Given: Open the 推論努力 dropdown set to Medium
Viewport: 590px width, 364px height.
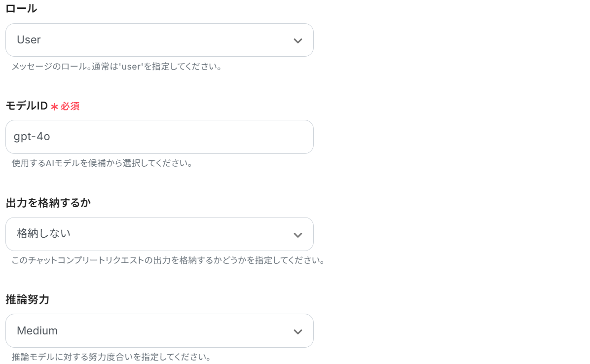Looking at the screenshot, I should pos(159,330).
